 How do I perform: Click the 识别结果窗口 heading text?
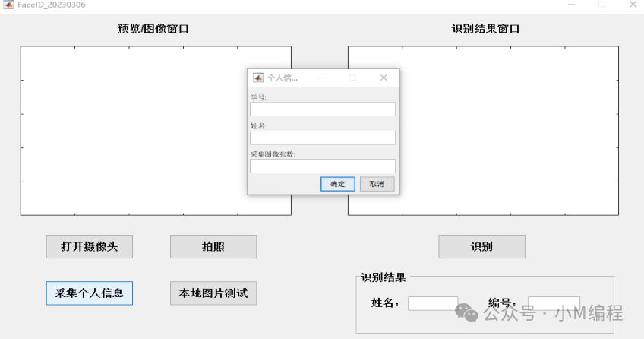click(485, 29)
